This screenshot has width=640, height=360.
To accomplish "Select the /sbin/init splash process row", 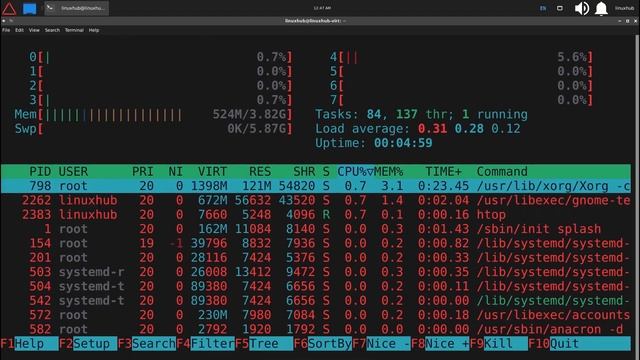I will tap(316, 229).
